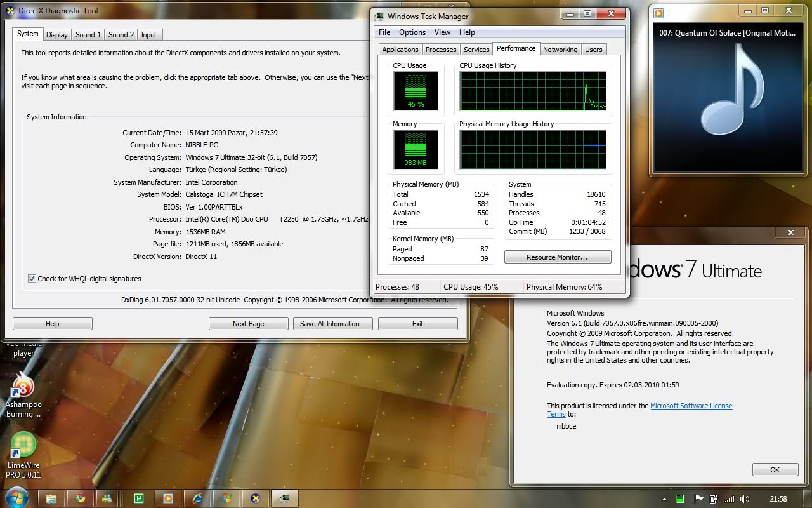Click the Memory 983 MB gauge
The width and height of the screenshot is (812, 508).
(416, 149)
